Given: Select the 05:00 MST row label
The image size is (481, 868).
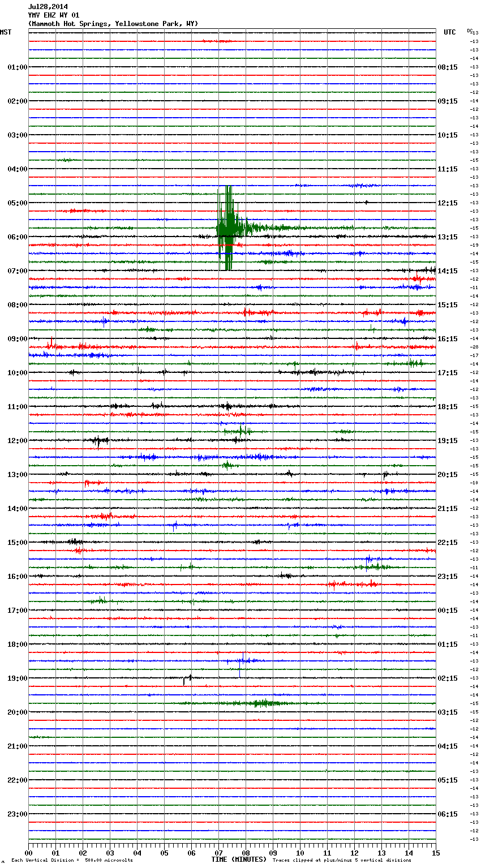Looking at the screenshot, I should 18,203.
